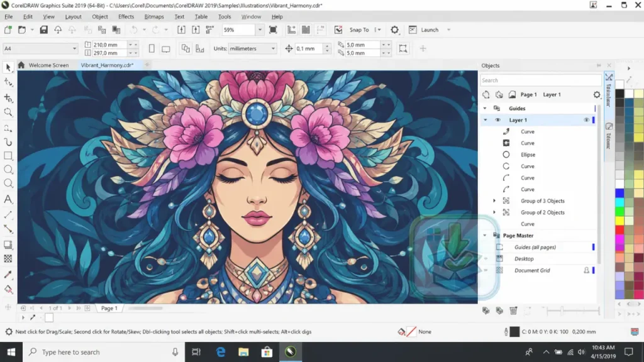Collapse the Guides tree node
The image size is (644, 362).
[485, 108]
